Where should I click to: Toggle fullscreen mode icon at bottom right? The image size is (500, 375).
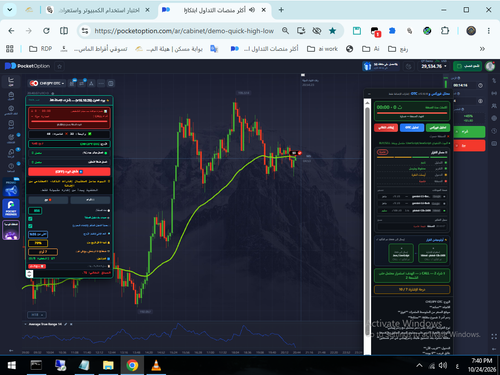tap(494, 337)
